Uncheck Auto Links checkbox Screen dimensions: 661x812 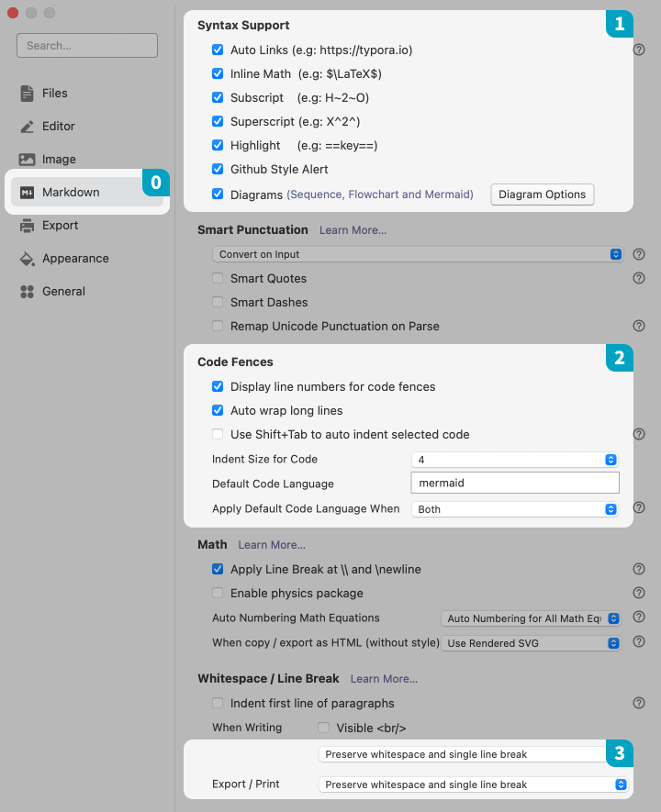218,50
